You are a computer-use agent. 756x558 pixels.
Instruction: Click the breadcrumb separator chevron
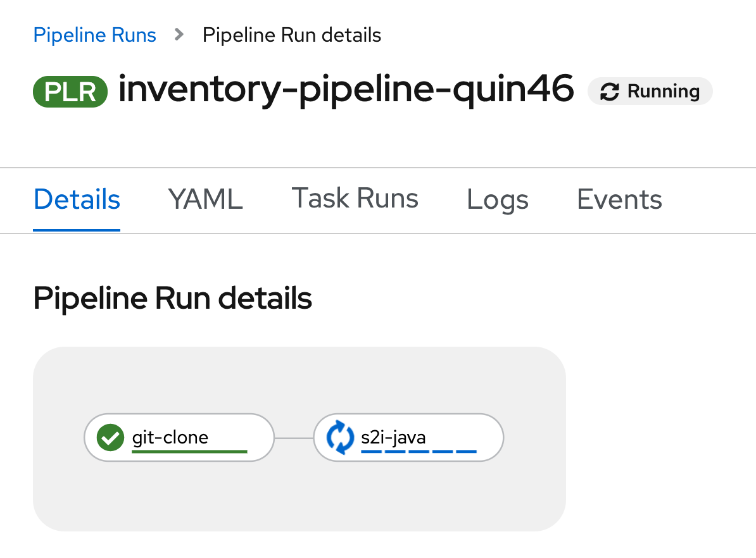(x=180, y=35)
